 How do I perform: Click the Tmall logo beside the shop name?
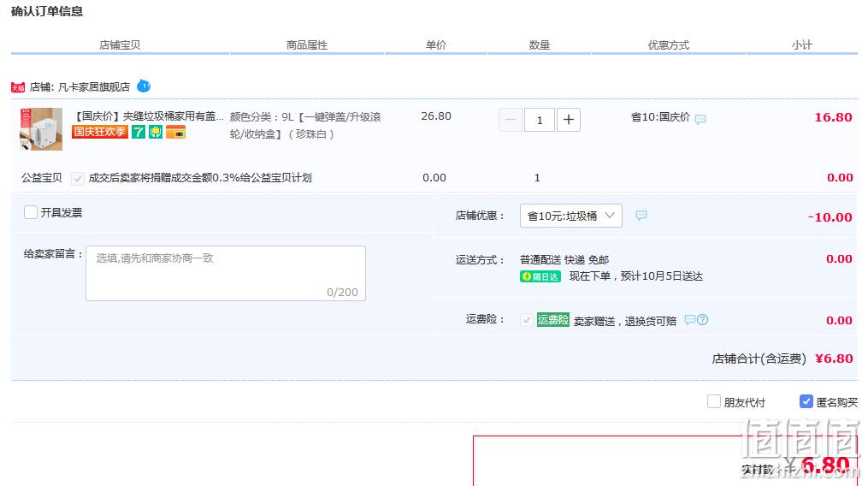[18, 87]
